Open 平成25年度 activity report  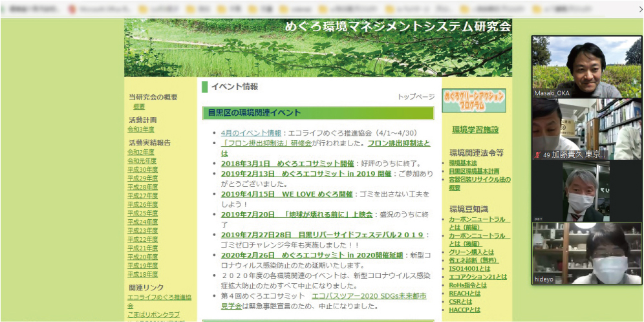pos(142,213)
